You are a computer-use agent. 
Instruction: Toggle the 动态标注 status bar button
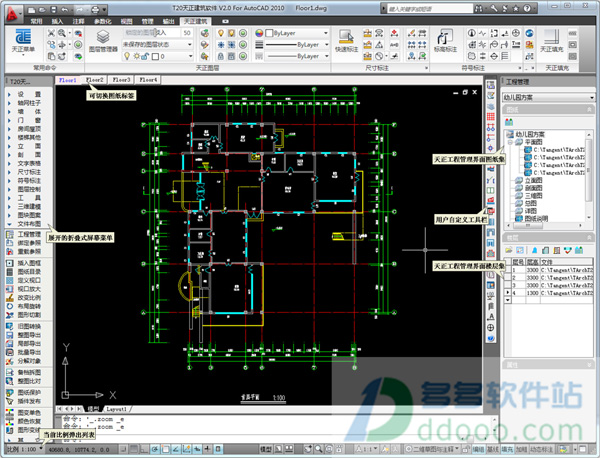pyautogui.click(x=541, y=449)
